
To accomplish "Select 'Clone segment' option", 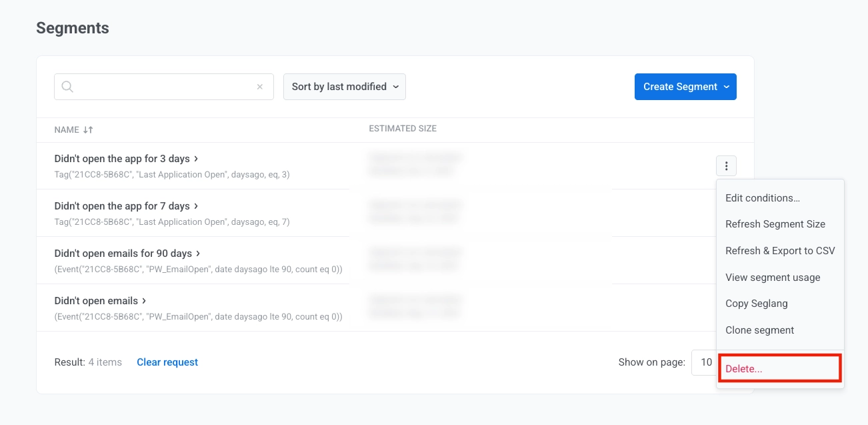I will 759,330.
